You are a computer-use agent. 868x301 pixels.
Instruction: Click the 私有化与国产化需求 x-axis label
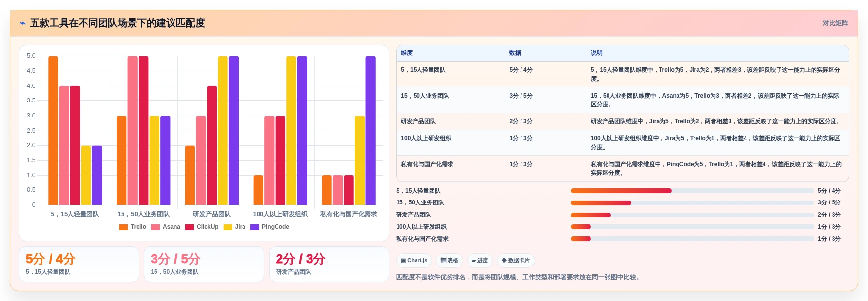[348, 214]
